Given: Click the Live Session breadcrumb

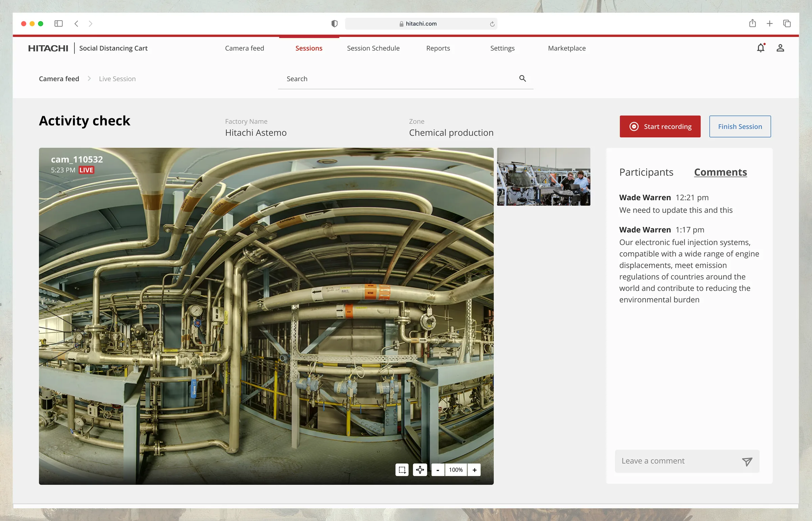Looking at the screenshot, I should [117, 78].
